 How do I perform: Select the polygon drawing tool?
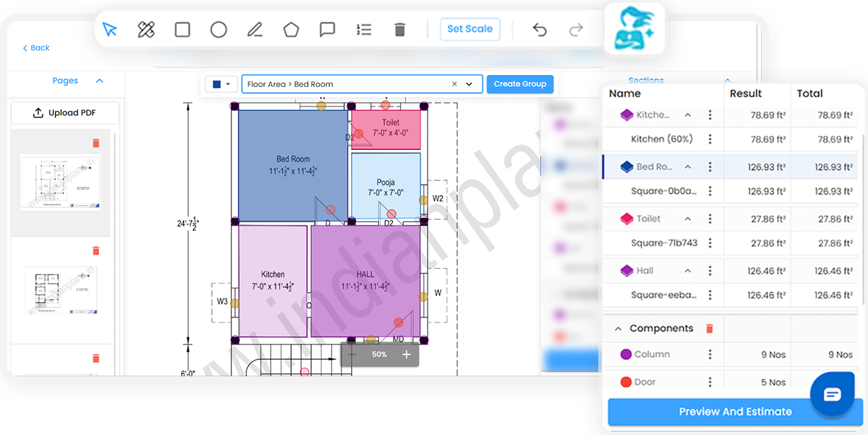[x=291, y=29]
